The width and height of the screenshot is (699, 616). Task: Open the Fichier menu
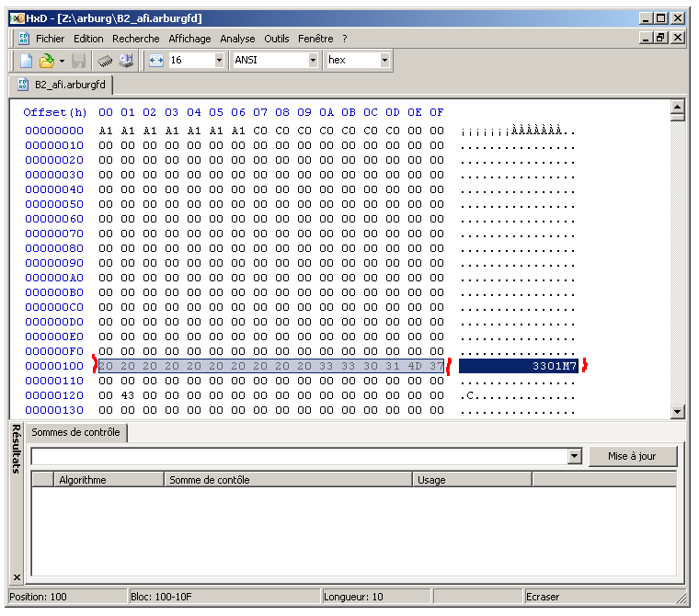pos(50,39)
